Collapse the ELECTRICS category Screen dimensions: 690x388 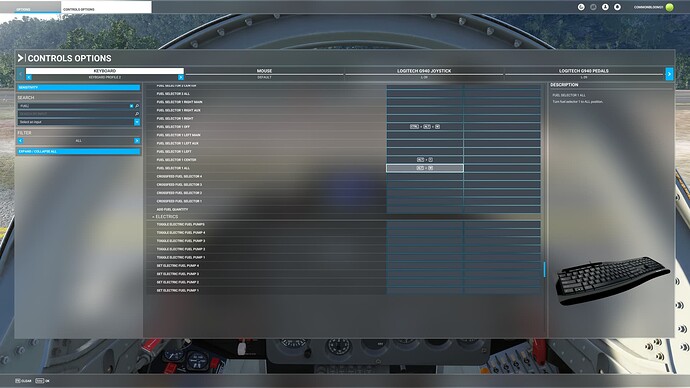tap(165, 216)
